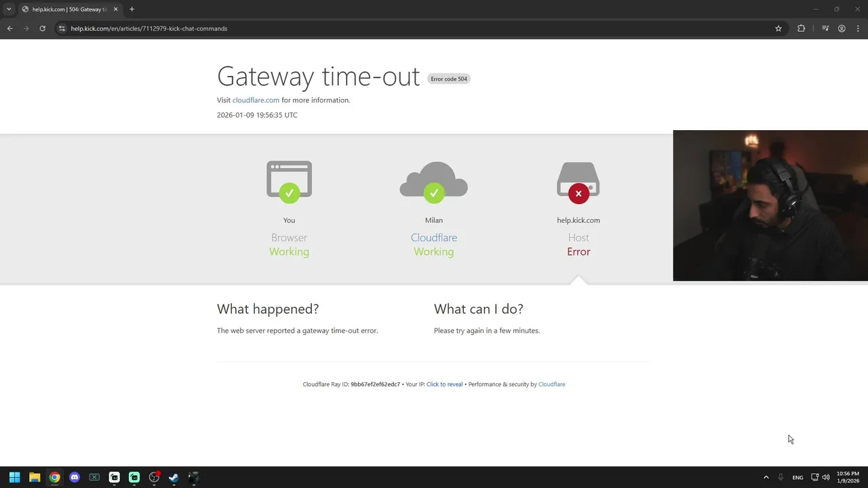Open Discord from the taskbar

coord(75,477)
